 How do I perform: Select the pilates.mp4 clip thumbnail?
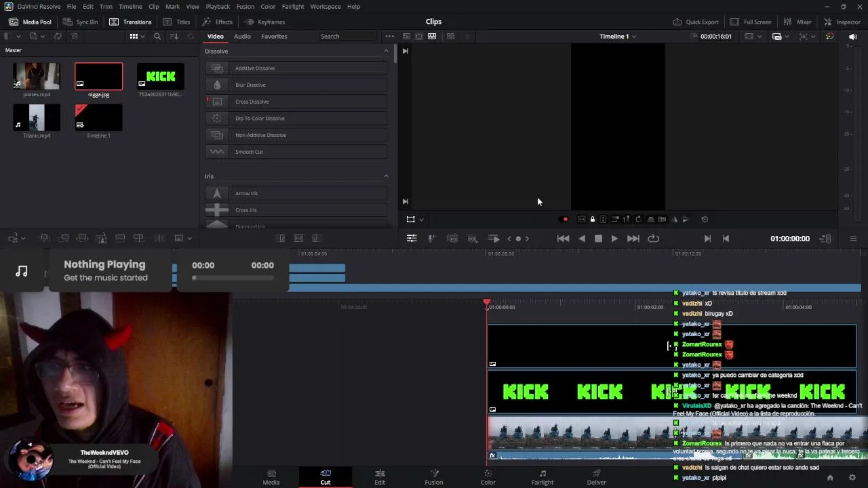37,76
